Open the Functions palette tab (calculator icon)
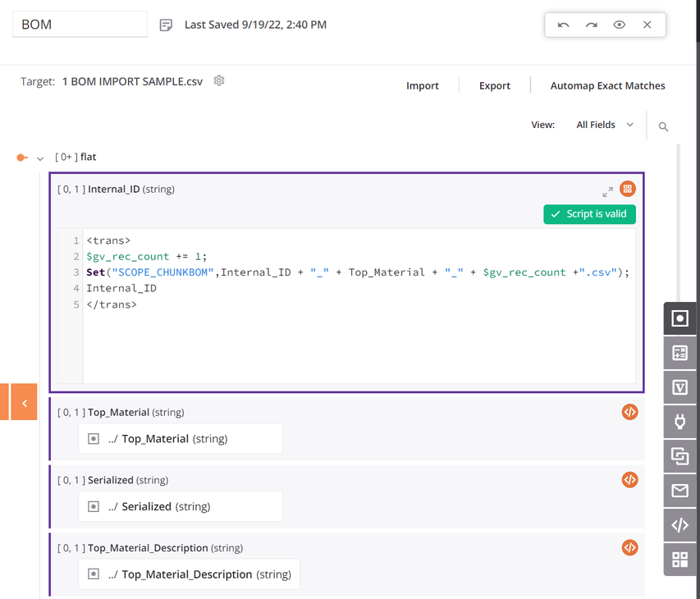 click(679, 353)
